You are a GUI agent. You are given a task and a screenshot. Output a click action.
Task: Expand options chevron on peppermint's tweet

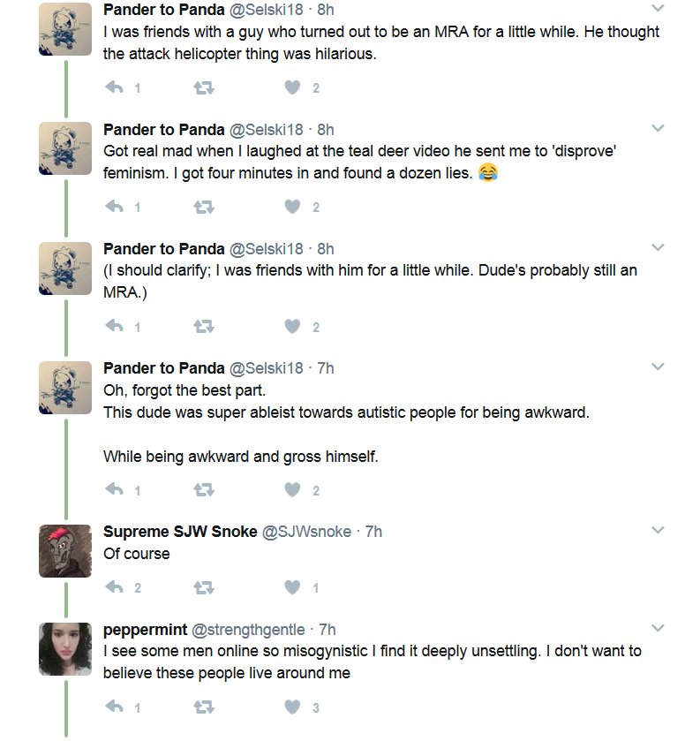[x=658, y=628]
